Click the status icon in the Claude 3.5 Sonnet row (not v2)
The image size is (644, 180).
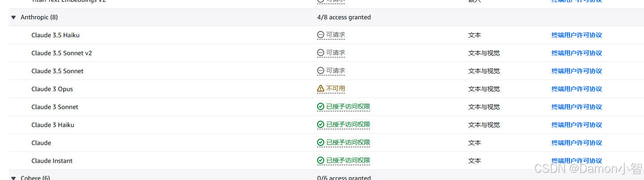320,70
